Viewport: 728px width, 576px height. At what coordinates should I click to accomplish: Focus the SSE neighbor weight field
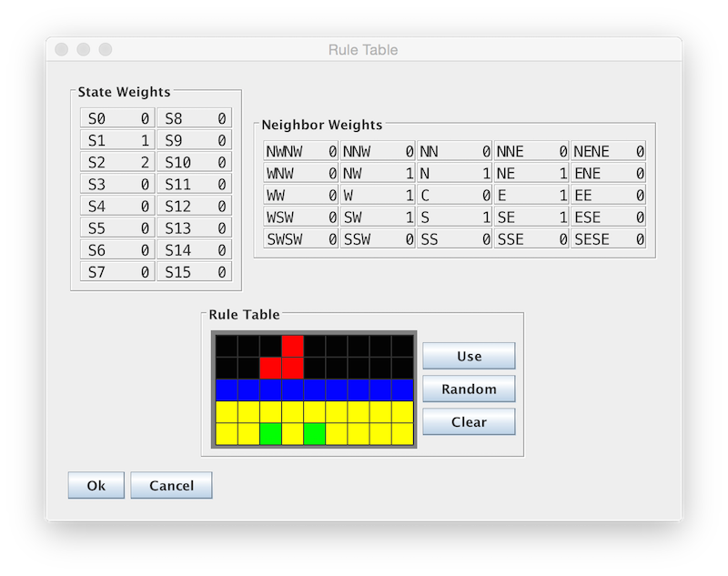click(531, 239)
